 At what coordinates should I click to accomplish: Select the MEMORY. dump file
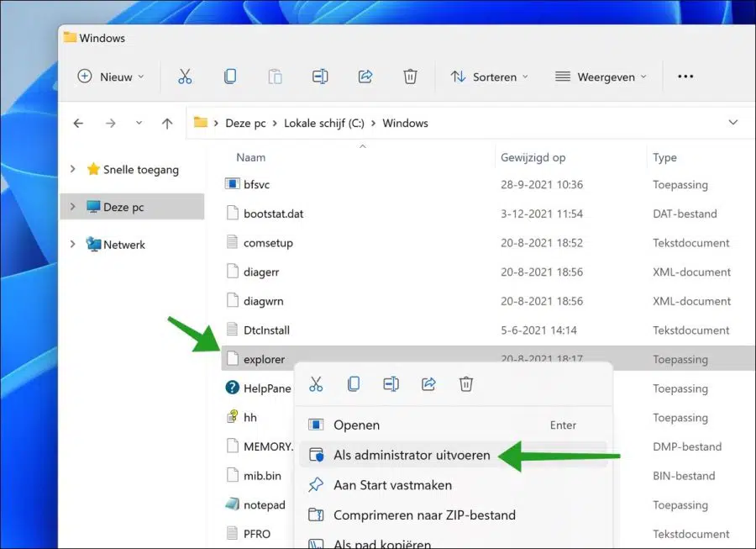(x=268, y=446)
